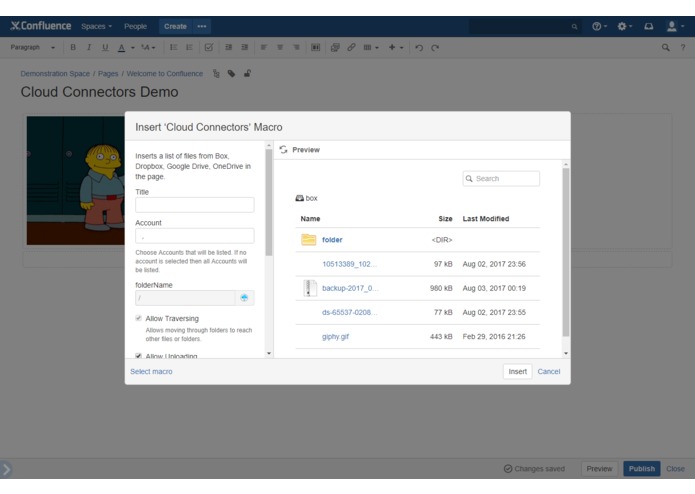695x494 pixels.
Task: Toggle the Allow Traversing checkbox
Action: [x=138, y=318]
